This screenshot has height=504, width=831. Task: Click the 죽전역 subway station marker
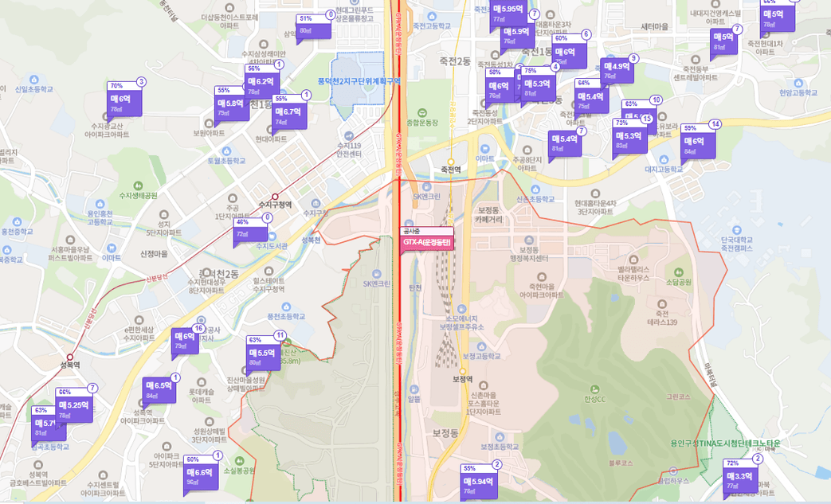(451, 162)
